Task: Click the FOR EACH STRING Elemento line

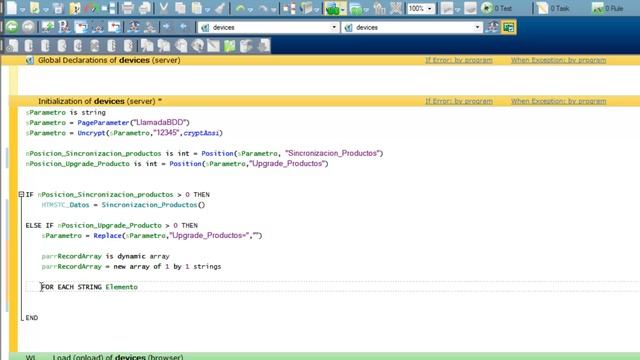Action: (x=89, y=287)
